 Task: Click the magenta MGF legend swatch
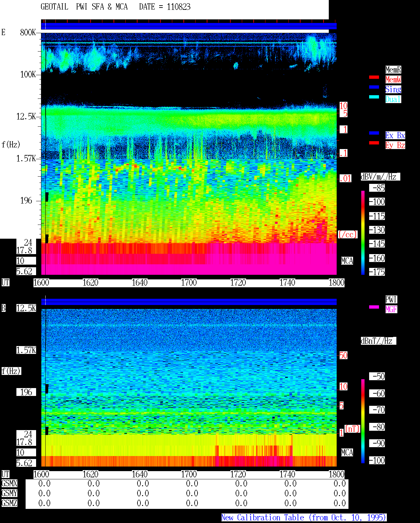(374, 307)
